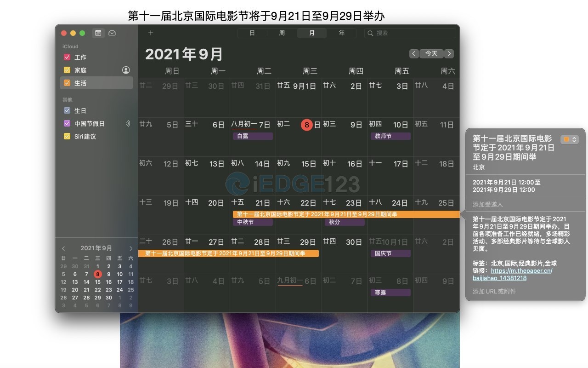Screen dimensions: 588x368
Task: Click the shared person icon beside 家庭
Action: [x=126, y=70]
